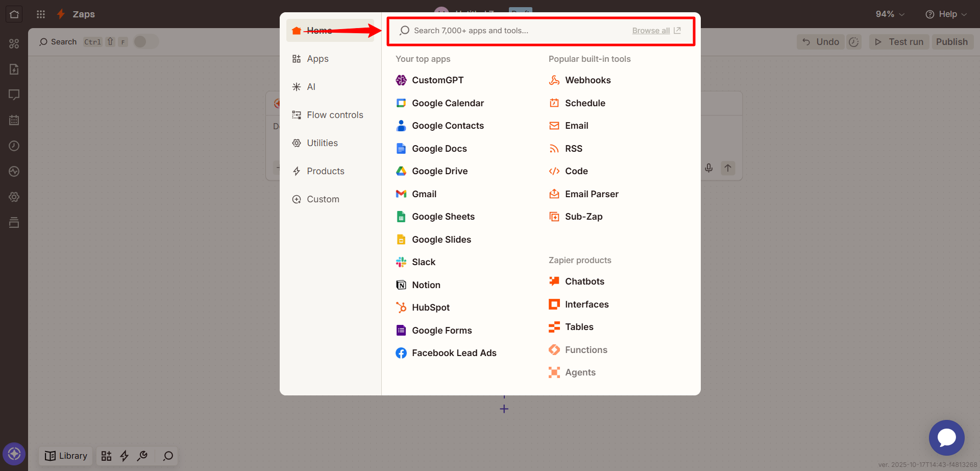Select the Utilities tab
This screenshot has width=980, height=471.
pyautogui.click(x=330, y=143)
